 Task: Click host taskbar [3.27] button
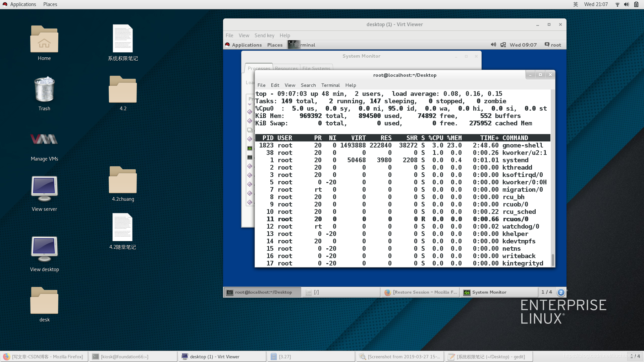coord(311,357)
